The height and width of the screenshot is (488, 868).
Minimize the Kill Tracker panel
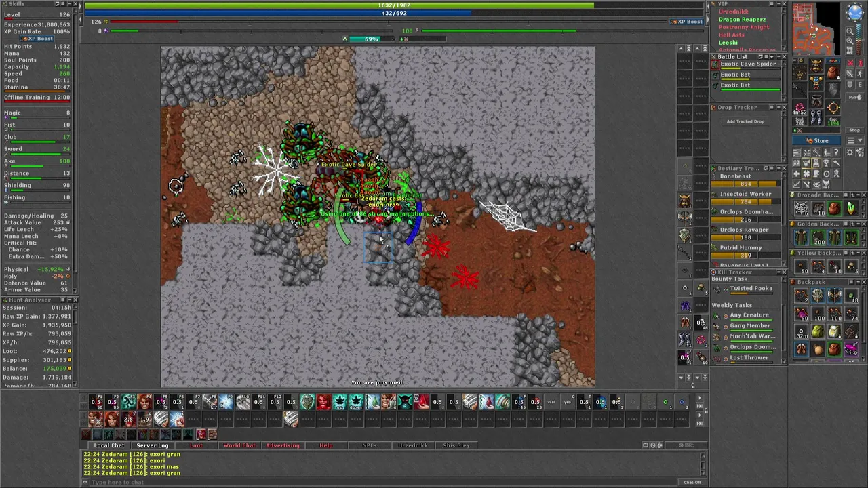[778, 272]
